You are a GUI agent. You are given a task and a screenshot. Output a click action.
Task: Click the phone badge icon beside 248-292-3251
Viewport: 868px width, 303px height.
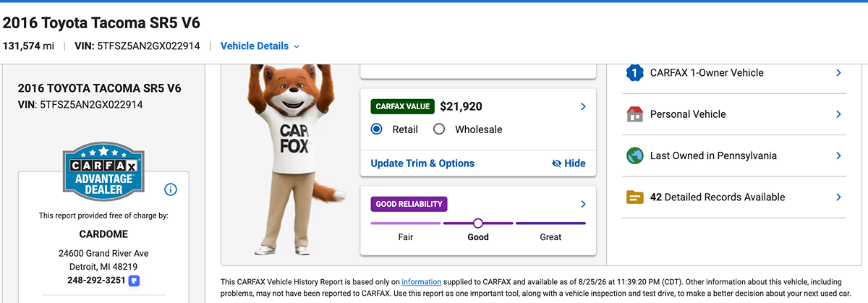coord(134,280)
